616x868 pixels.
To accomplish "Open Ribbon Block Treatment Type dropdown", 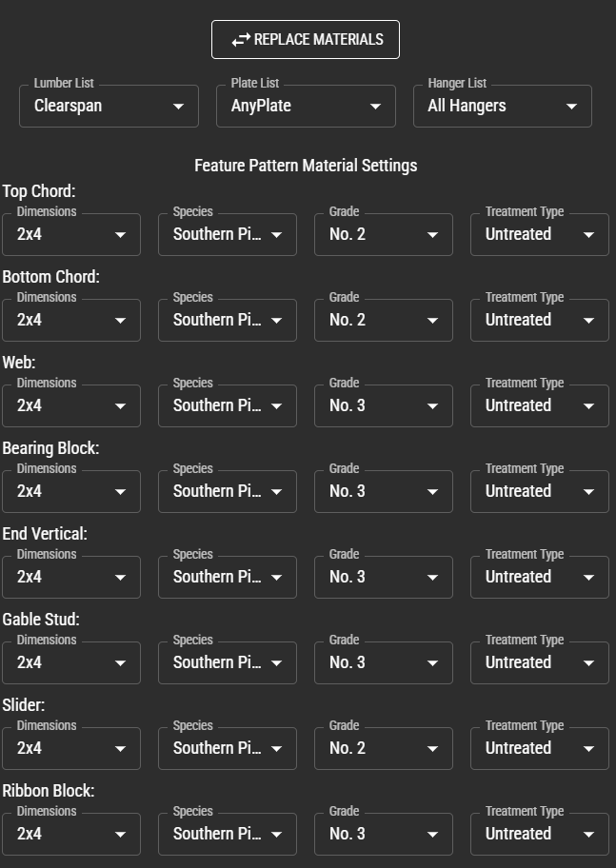I will coord(540,834).
